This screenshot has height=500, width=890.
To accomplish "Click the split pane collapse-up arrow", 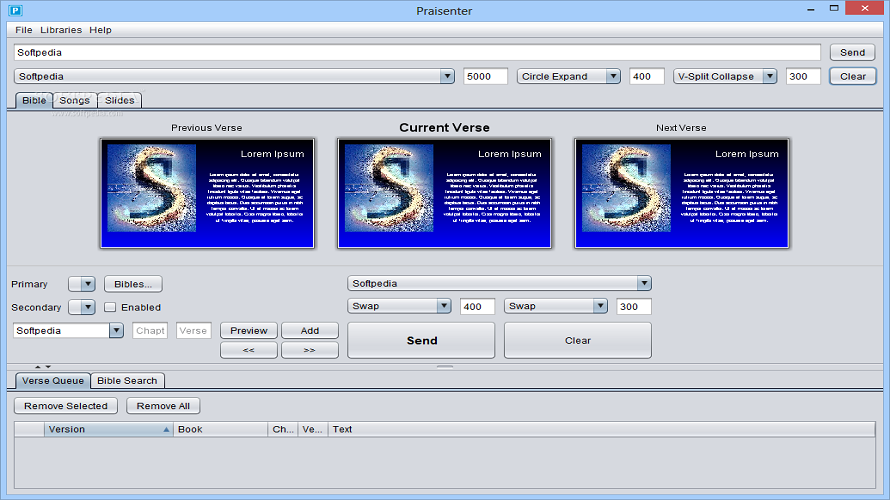I will (38, 367).
